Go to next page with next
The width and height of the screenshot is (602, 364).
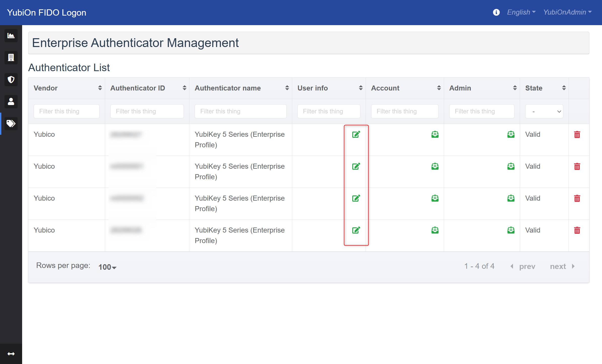(563, 266)
